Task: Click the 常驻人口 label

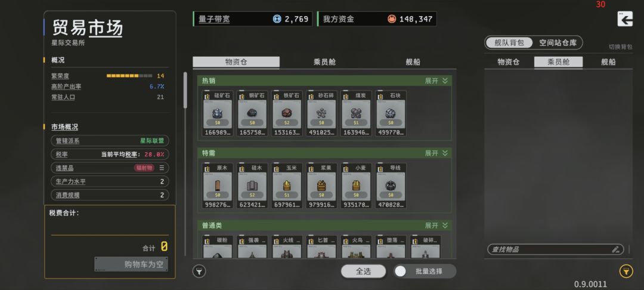Action: coord(63,97)
